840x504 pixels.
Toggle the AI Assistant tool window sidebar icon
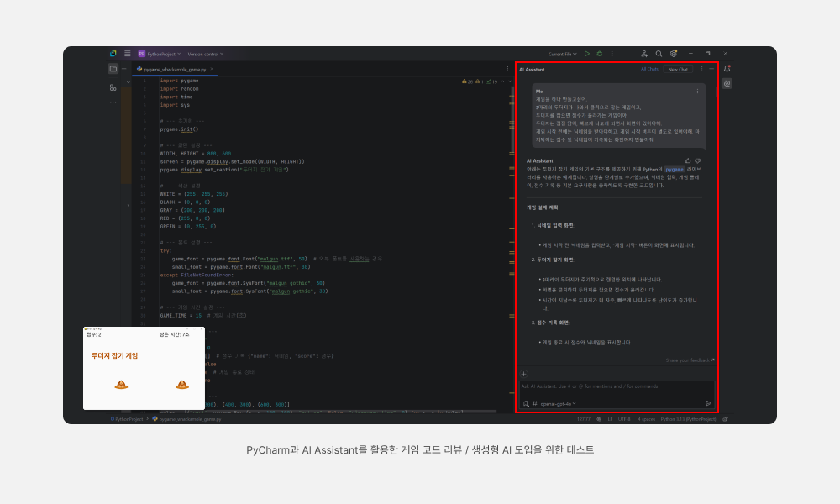pos(727,83)
